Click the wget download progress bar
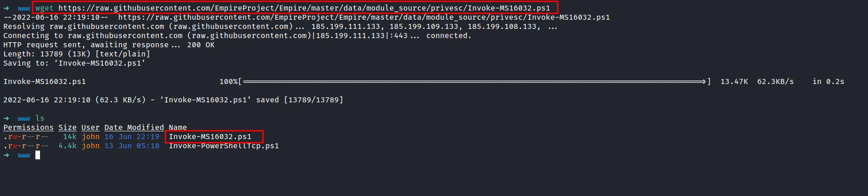This screenshot has width=868, height=196. click(x=474, y=82)
